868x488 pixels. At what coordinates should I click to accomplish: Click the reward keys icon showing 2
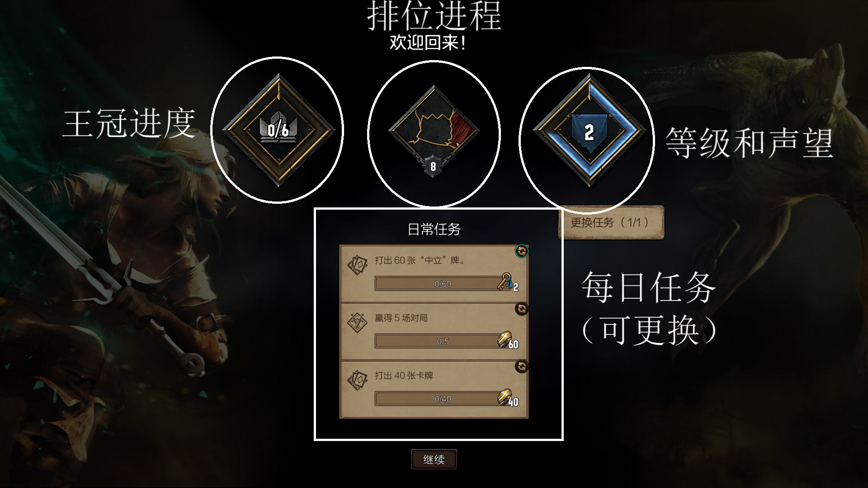click(x=507, y=282)
